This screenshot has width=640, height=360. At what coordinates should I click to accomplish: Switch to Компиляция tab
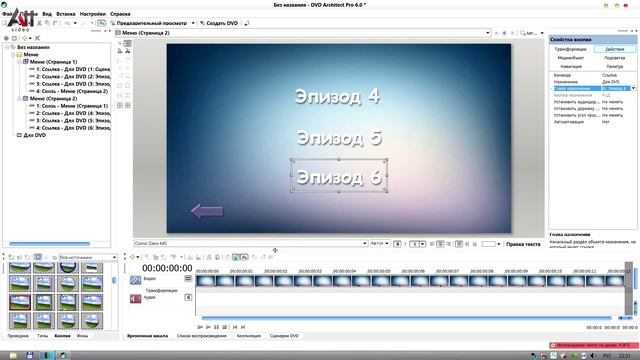click(249, 336)
